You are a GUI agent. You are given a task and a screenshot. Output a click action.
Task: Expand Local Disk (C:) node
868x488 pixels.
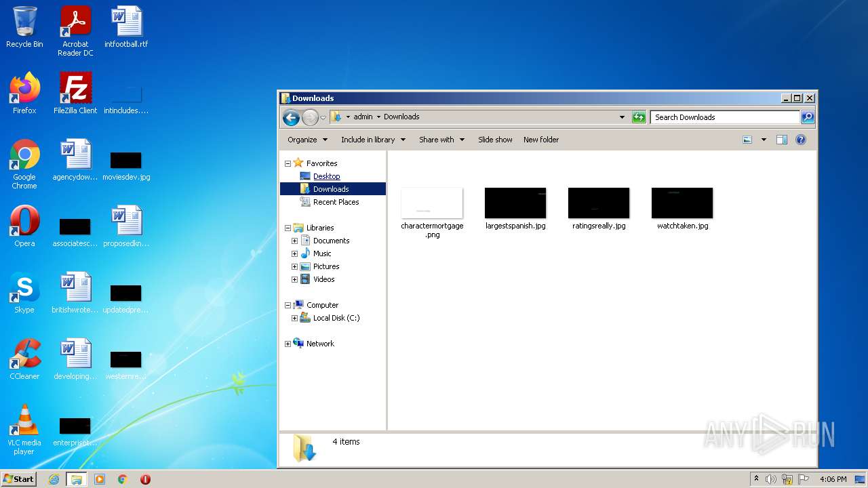294,318
